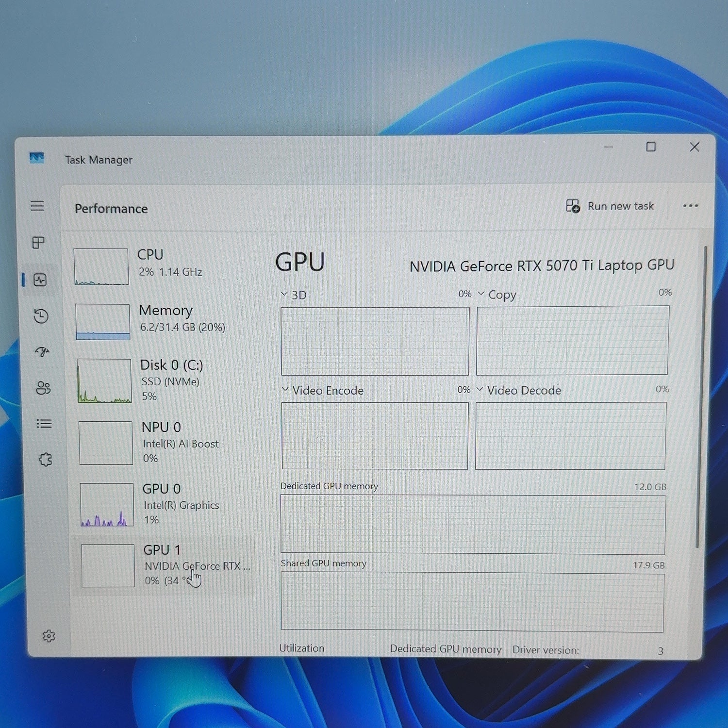This screenshot has height=728, width=728.
Task: Click the Video Encode usage graph
Action: pyautogui.click(x=375, y=435)
